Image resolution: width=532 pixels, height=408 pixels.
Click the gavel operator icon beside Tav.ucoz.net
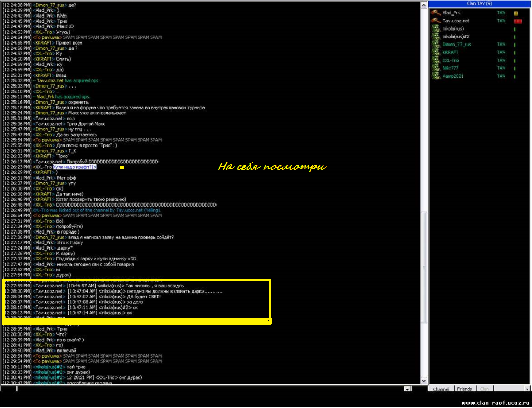[x=436, y=21]
